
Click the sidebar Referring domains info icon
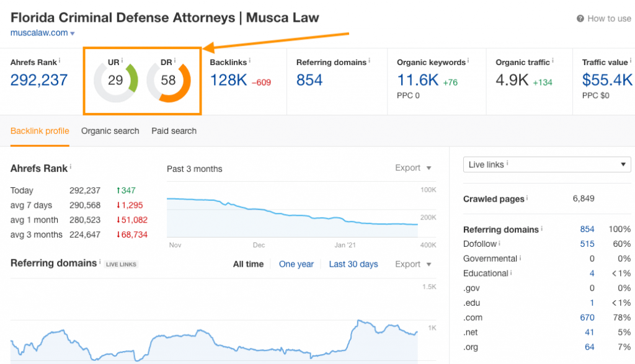(542, 229)
